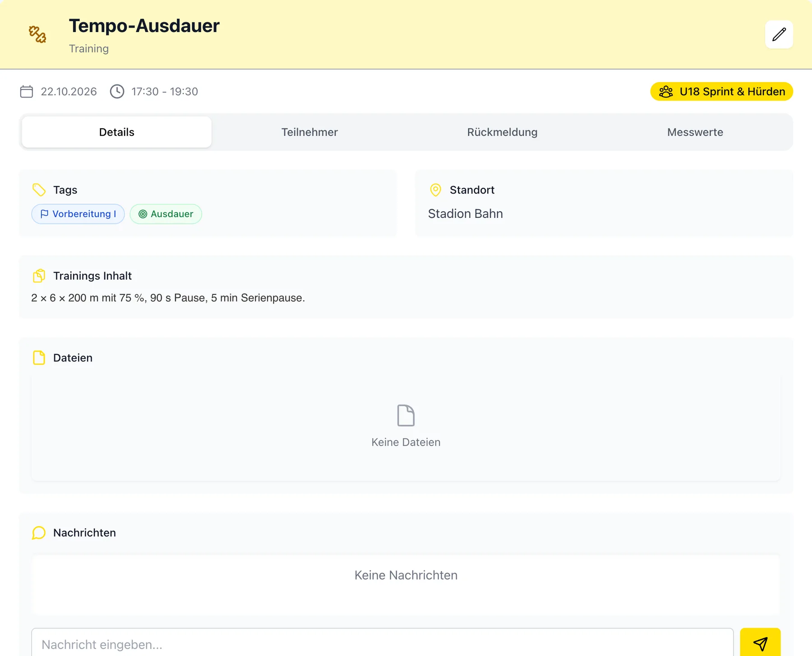This screenshot has height=656, width=812.
Task: Click the target icon in Ausdauer tag
Action: [x=143, y=214]
